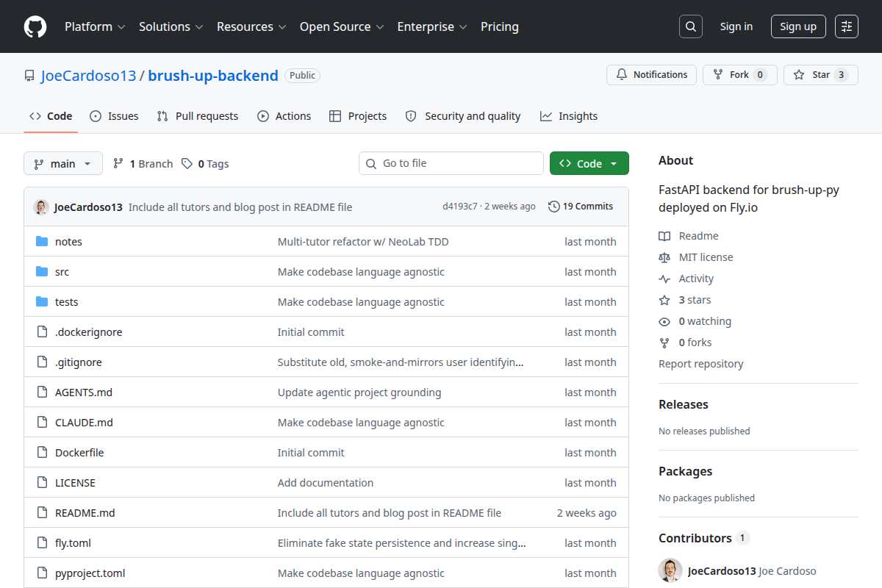Click the CLAUDE.md file icon

coord(42,423)
